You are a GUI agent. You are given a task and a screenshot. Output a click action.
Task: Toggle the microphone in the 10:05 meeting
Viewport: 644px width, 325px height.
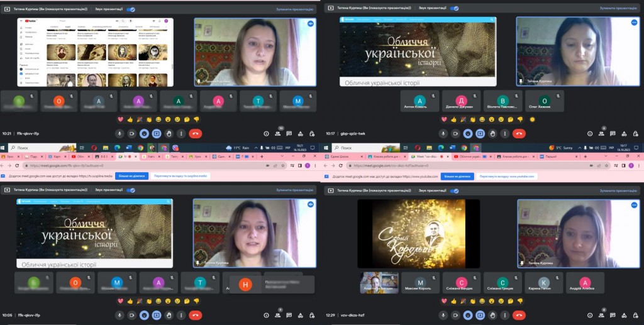pyautogui.click(x=120, y=315)
